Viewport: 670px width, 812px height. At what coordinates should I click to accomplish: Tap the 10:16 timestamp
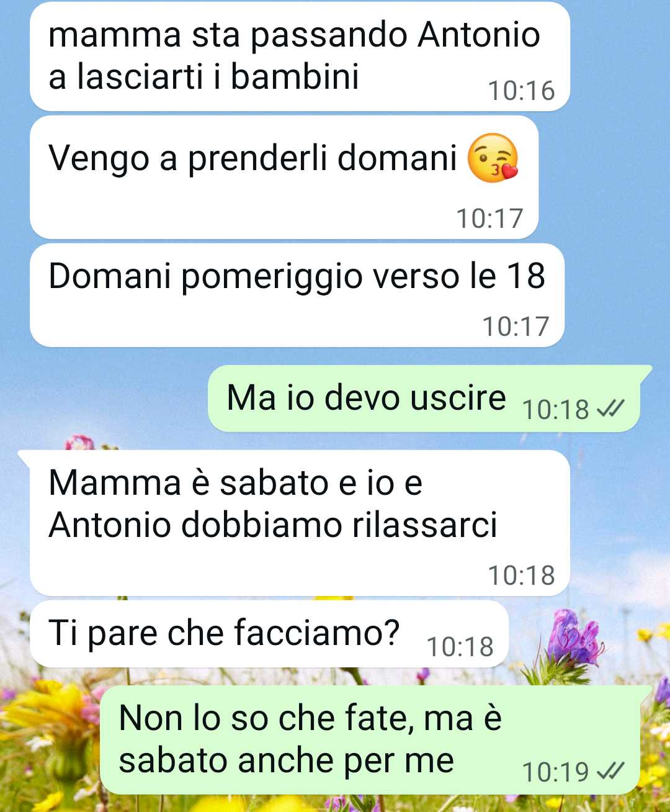(x=521, y=91)
